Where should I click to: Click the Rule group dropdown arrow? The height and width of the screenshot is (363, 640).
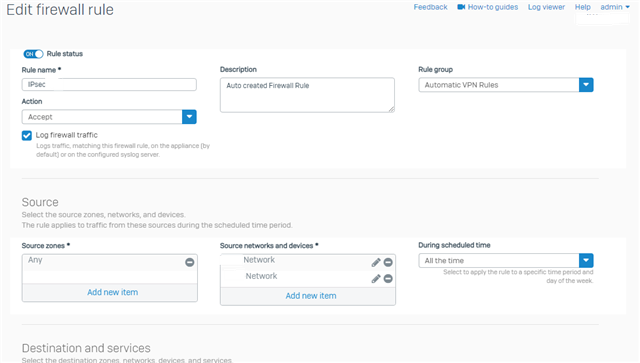point(586,85)
